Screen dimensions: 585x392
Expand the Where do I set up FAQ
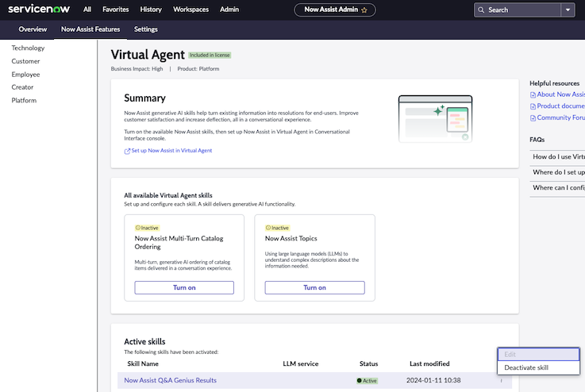pyautogui.click(x=557, y=172)
